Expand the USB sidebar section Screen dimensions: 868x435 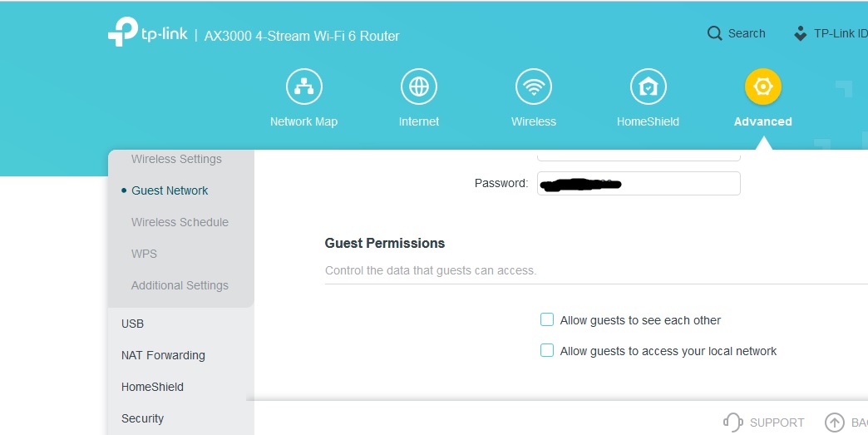[133, 324]
